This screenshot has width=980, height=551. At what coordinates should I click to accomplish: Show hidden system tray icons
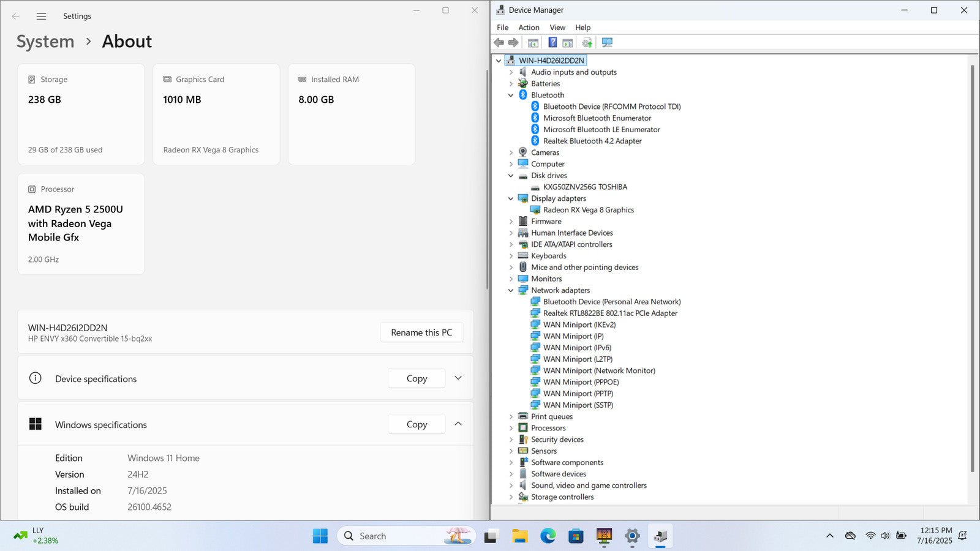[x=830, y=536]
